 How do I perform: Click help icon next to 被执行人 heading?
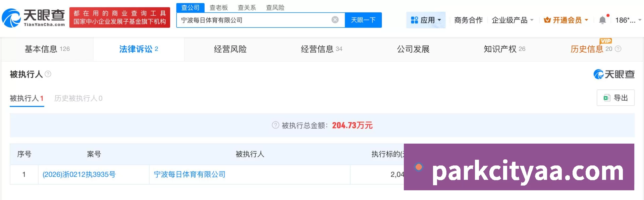click(x=48, y=74)
